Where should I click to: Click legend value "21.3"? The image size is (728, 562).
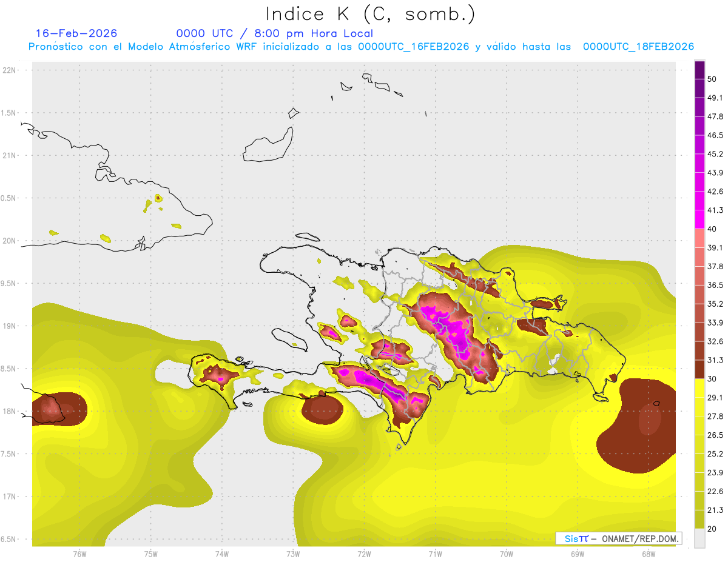click(x=715, y=510)
